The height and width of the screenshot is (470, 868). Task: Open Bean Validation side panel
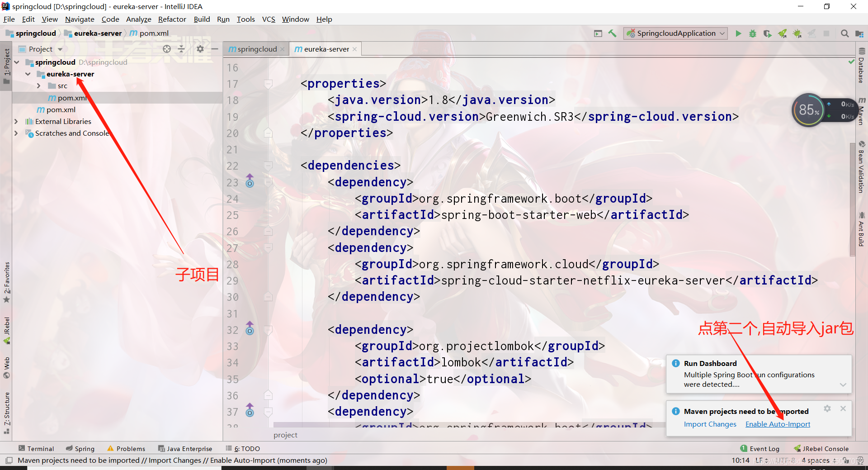(862, 167)
